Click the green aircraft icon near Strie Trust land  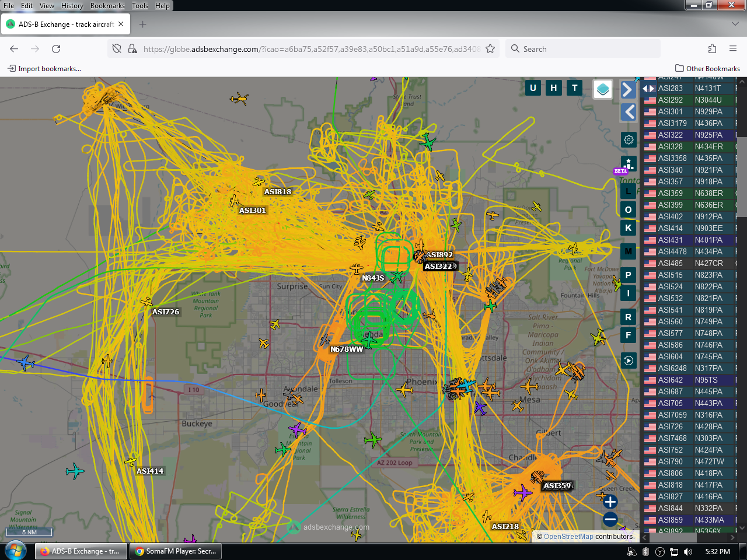click(x=428, y=142)
